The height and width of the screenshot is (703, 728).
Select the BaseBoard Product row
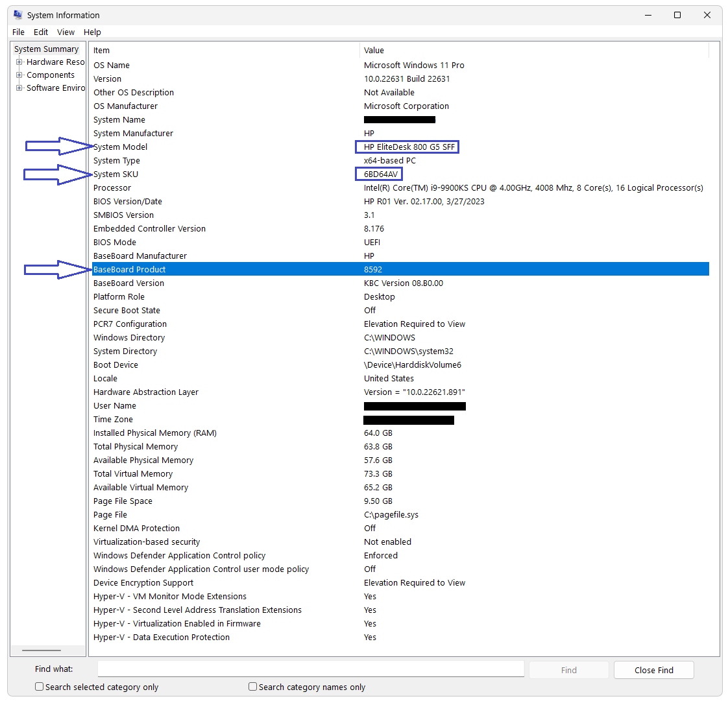point(260,268)
